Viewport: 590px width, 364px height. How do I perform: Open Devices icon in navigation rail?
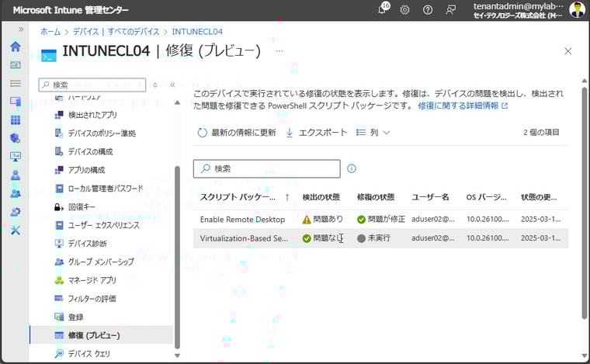click(x=16, y=102)
